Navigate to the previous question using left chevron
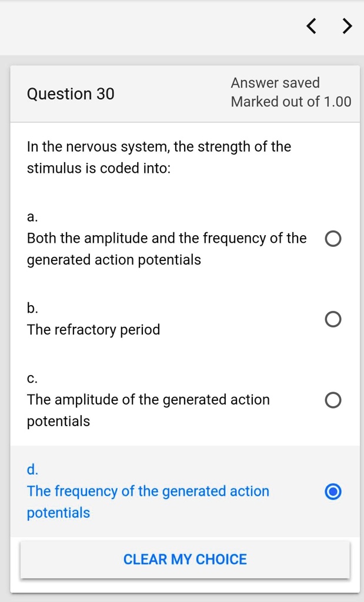 [x=310, y=26]
